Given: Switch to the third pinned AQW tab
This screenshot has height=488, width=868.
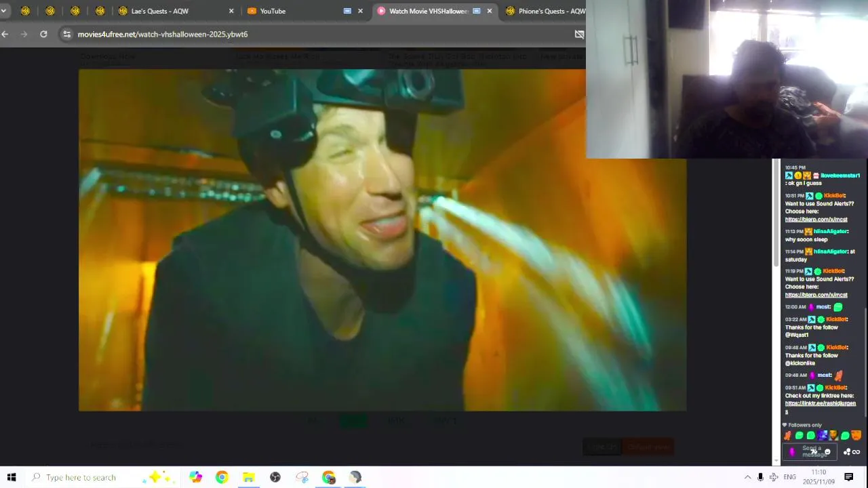Looking at the screenshot, I should click(x=75, y=11).
